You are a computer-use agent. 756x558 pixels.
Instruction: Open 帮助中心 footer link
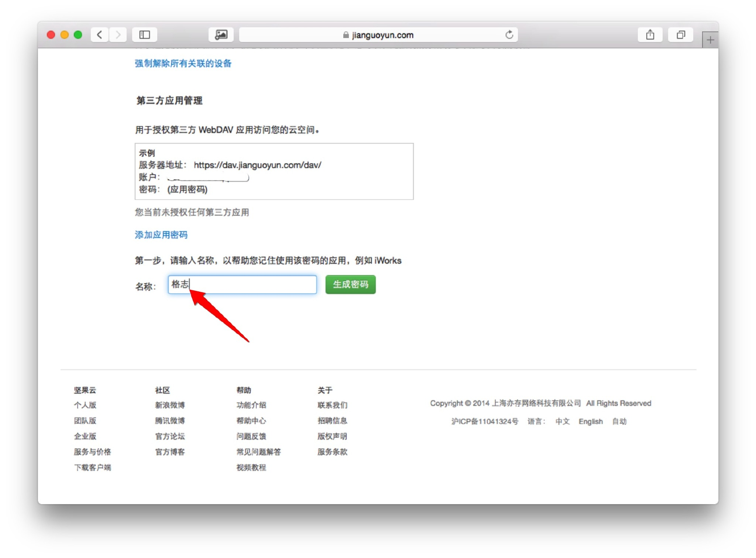click(251, 421)
